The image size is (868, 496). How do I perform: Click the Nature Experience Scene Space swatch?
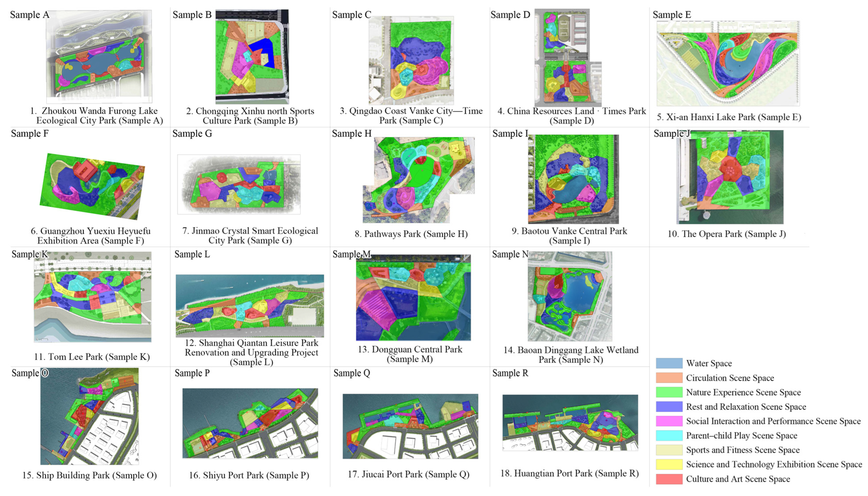tap(669, 392)
